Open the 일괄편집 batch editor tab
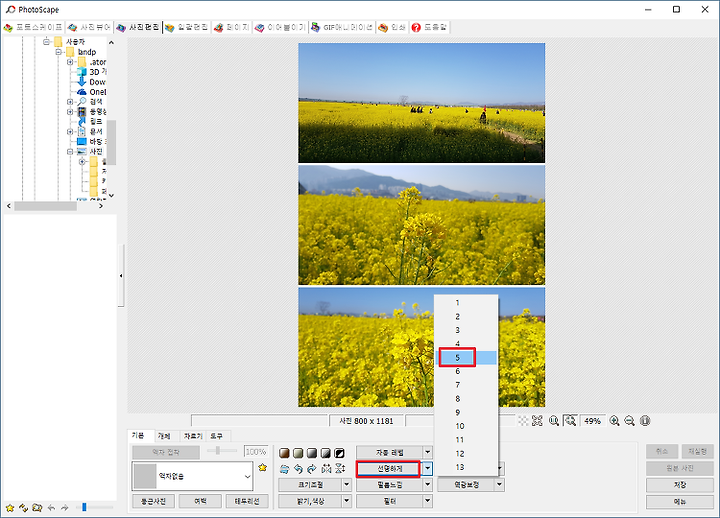 click(186, 28)
